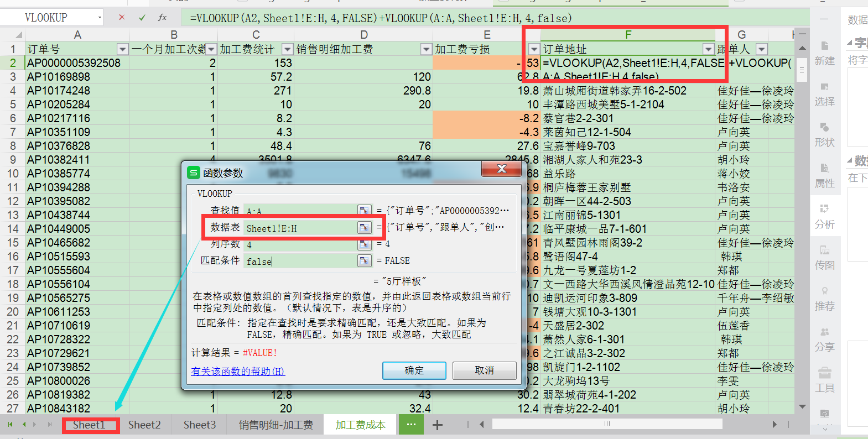Collapse range selector for 列序数 field
The width and height of the screenshot is (868, 439).
click(364, 244)
